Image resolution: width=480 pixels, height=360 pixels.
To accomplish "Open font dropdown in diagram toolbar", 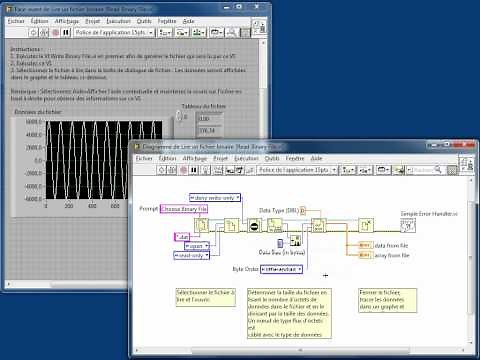I will tap(297, 170).
